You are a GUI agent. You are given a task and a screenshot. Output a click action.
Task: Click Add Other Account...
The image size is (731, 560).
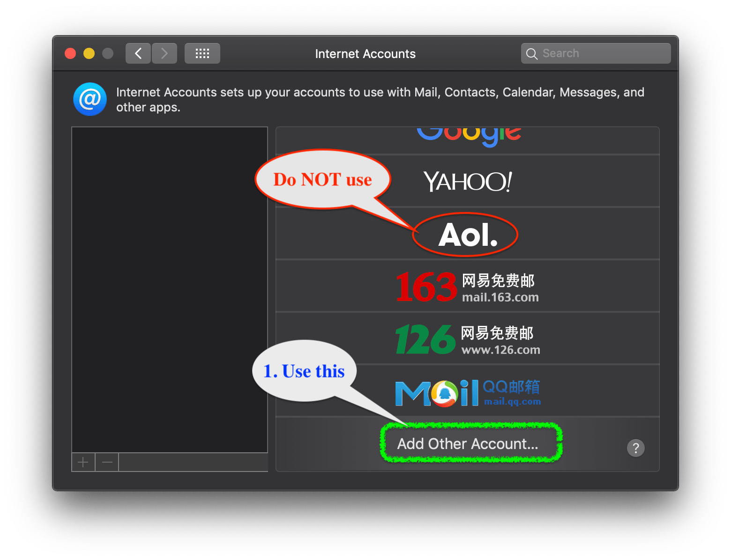468,443
